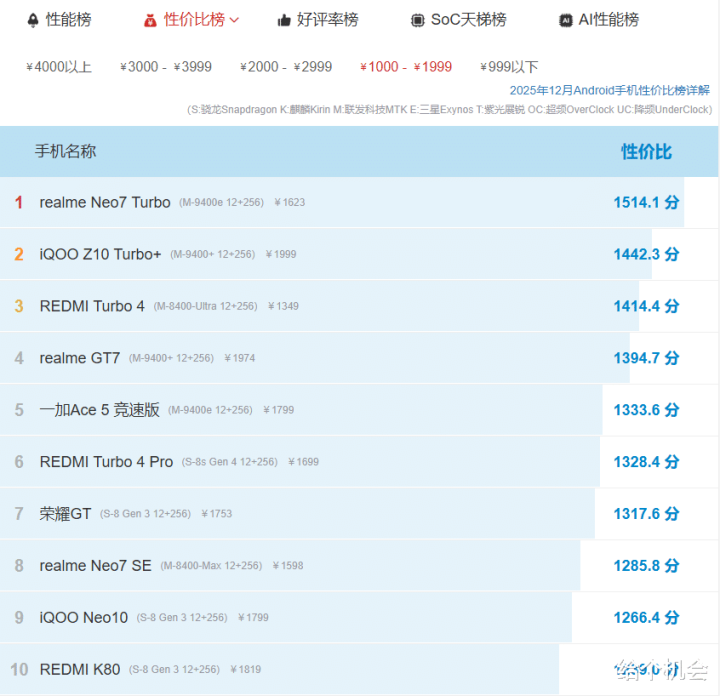Click the 1266.4 分 score

pos(647,617)
